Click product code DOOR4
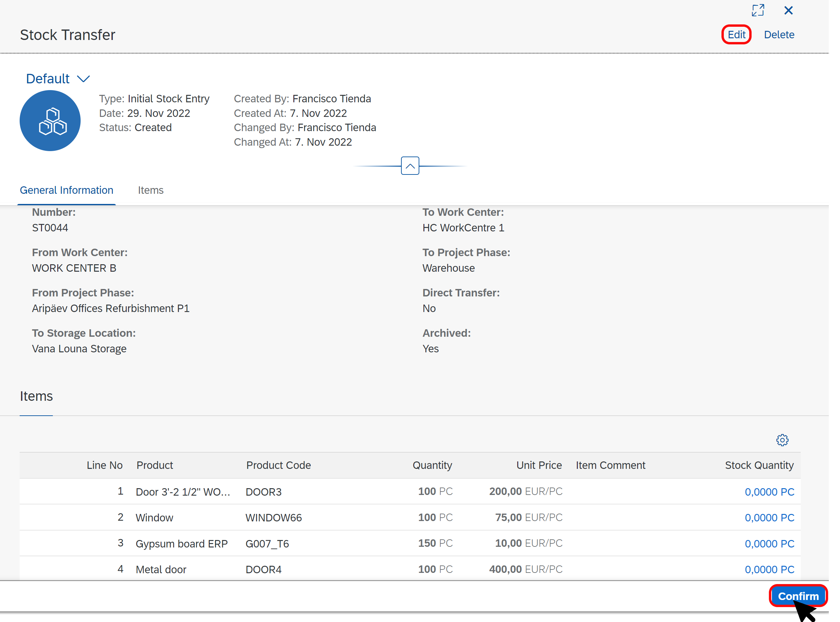840x622 pixels. (x=264, y=570)
